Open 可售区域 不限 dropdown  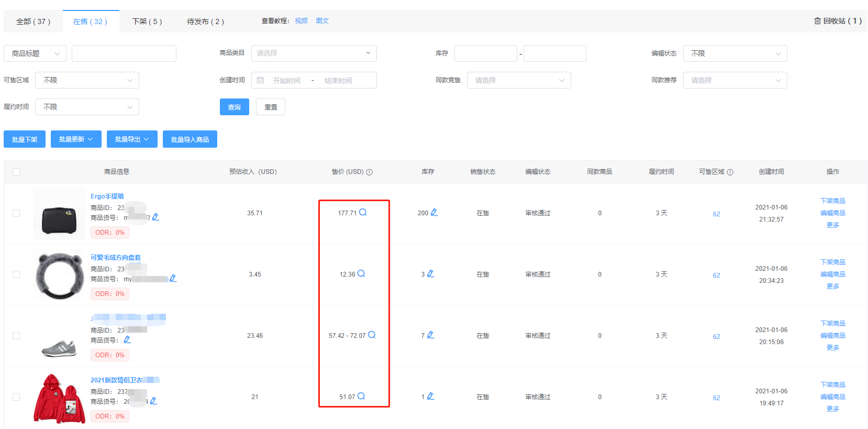(87, 80)
